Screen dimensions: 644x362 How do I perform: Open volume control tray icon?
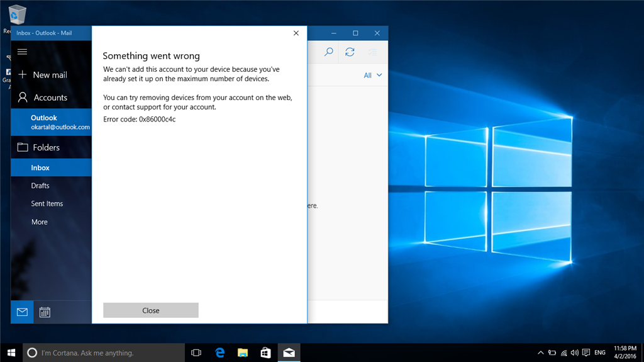[575, 353]
